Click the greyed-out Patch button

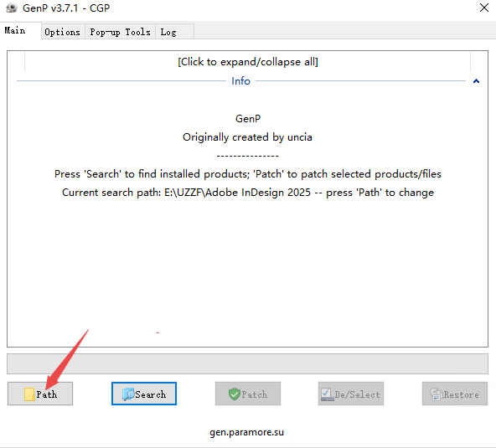248,394
